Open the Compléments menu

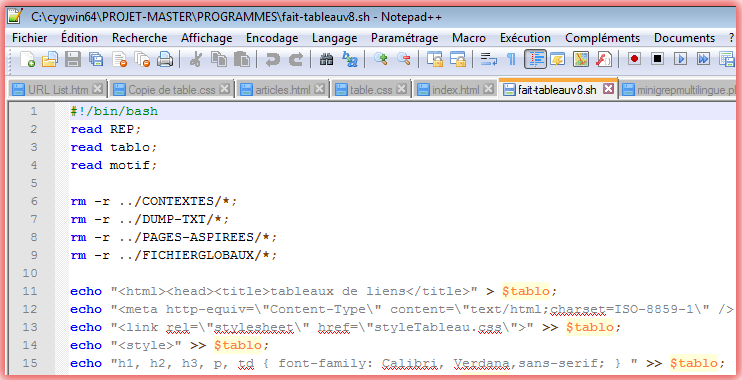point(602,38)
